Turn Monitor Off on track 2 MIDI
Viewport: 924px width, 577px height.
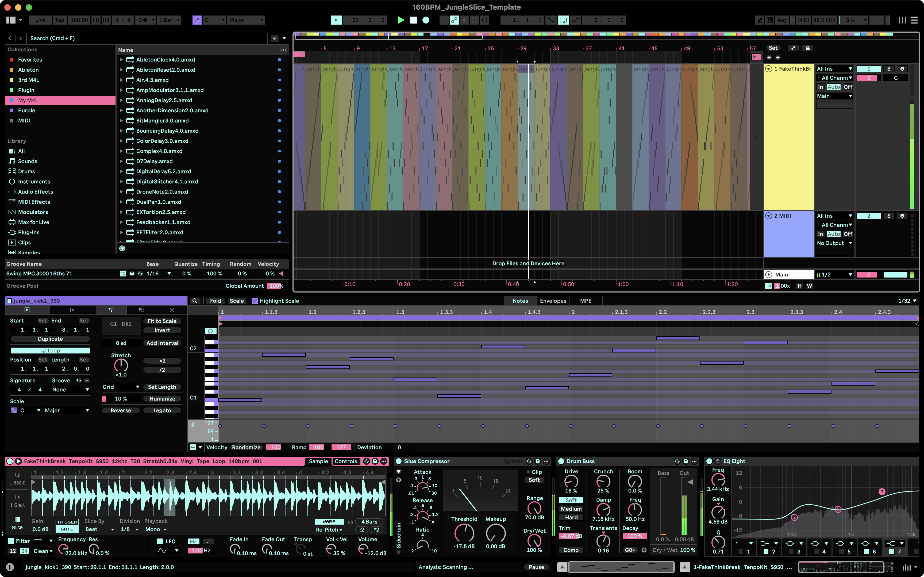click(848, 234)
